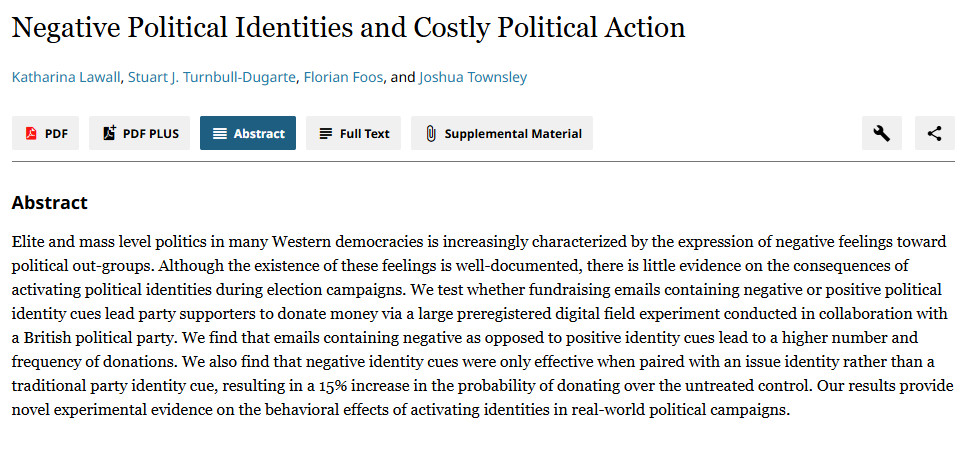Click the red PDF file icon

tap(31, 133)
